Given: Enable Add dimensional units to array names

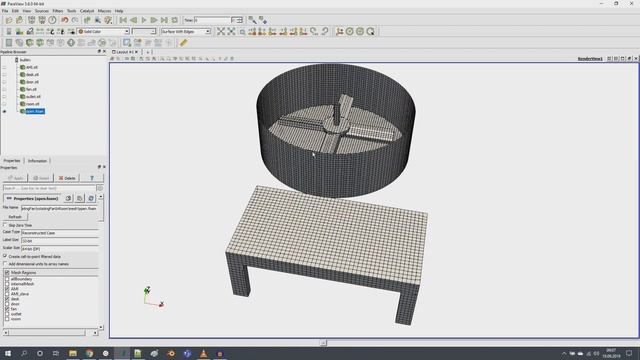Looking at the screenshot, I should point(5,264).
